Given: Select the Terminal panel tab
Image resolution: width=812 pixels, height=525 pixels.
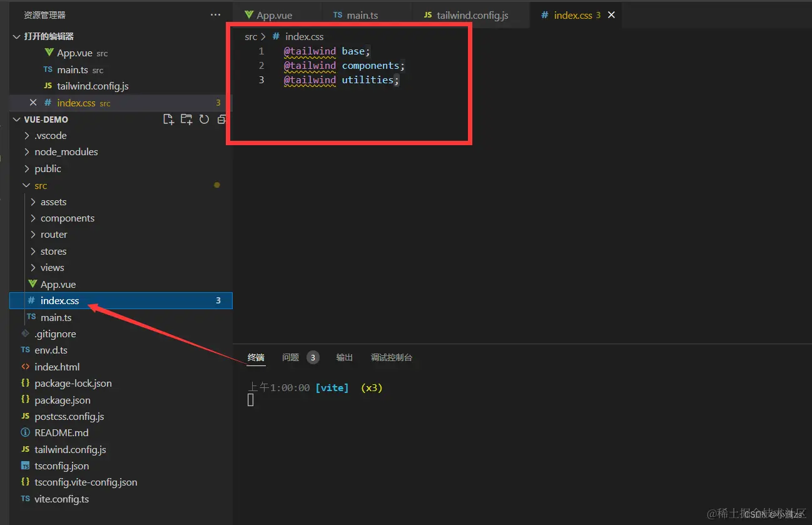Looking at the screenshot, I should 256,357.
